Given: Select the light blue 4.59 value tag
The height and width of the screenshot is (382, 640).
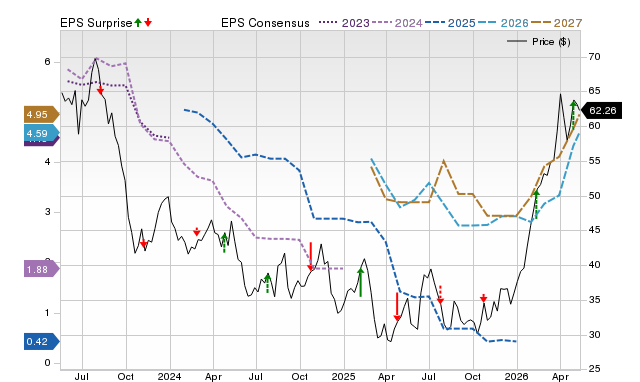Looking at the screenshot, I should [x=41, y=133].
